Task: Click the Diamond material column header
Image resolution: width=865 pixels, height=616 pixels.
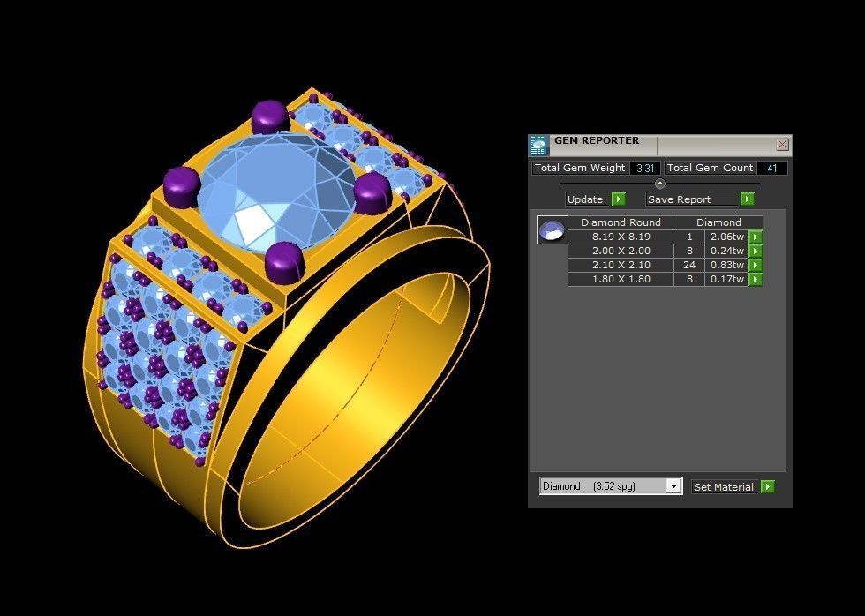Action: coord(718,222)
